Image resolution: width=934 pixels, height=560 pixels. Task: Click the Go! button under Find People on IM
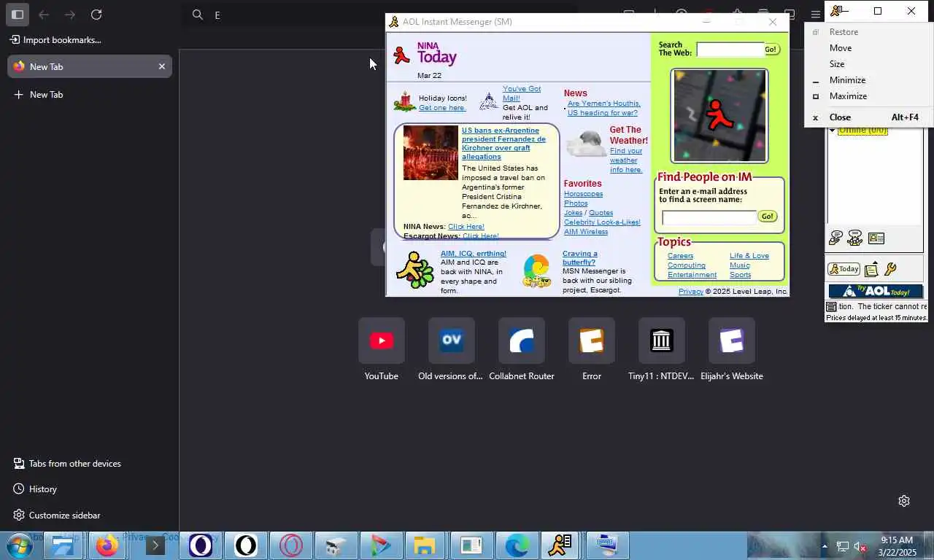[x=767, y=217]
